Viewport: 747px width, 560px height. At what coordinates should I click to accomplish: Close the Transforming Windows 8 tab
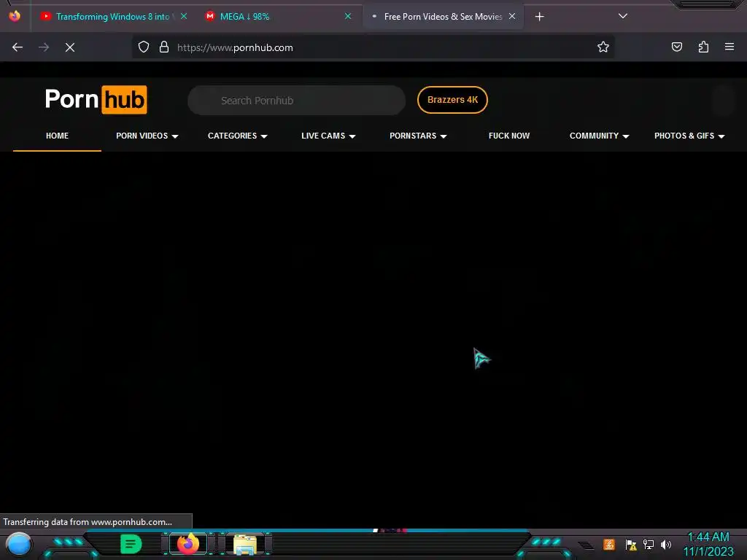184,16
